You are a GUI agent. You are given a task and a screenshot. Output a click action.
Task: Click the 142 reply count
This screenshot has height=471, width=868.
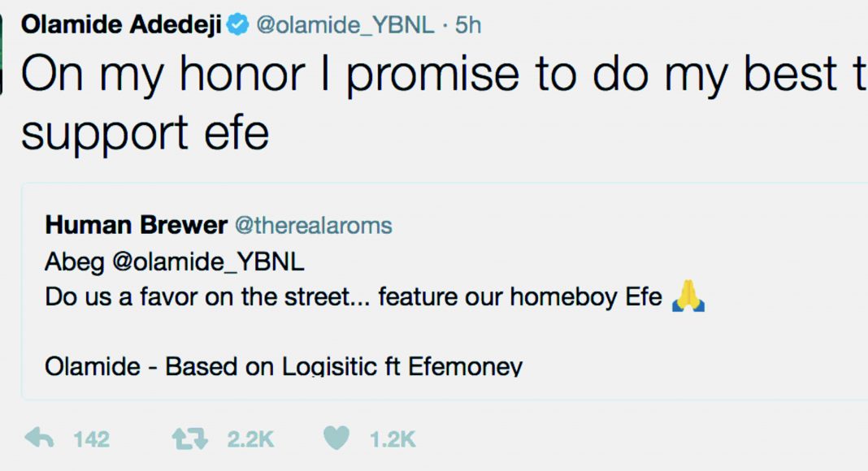(91, 439)
